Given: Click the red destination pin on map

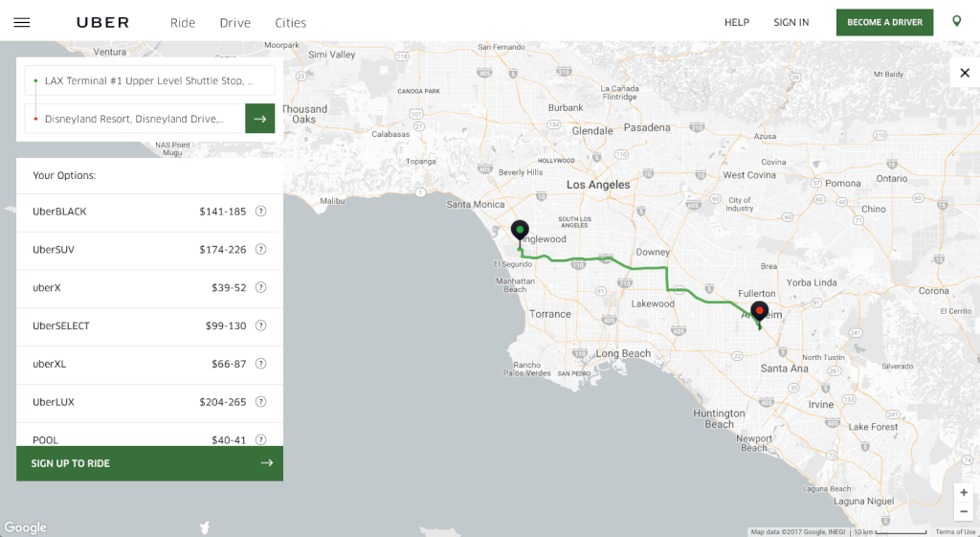Looking at the screenshot, I should (759, 312).
